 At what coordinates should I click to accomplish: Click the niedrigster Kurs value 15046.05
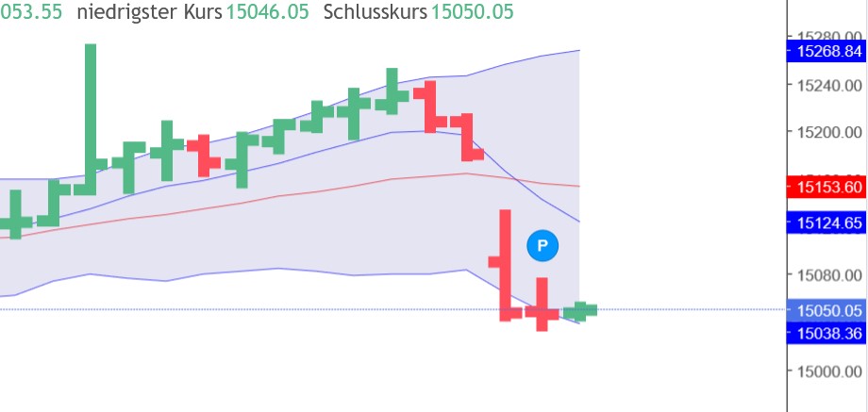268,13
